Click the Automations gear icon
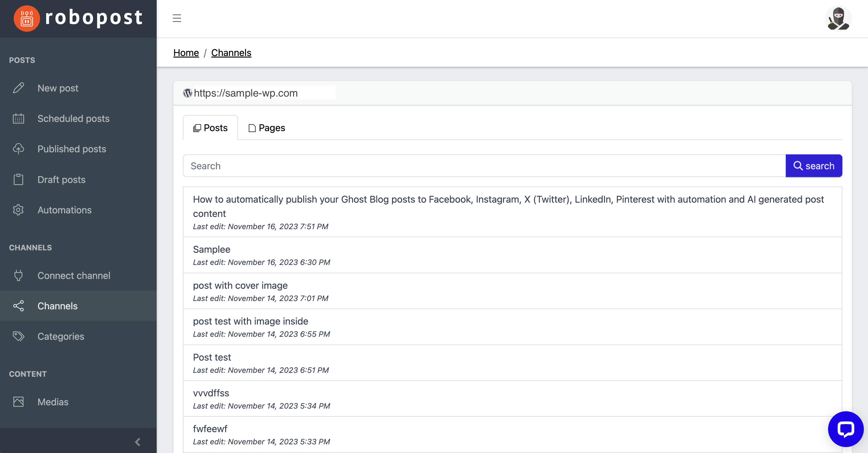Image resolution: width=868 pixels, height=453 pixels. tap(19, 210)
